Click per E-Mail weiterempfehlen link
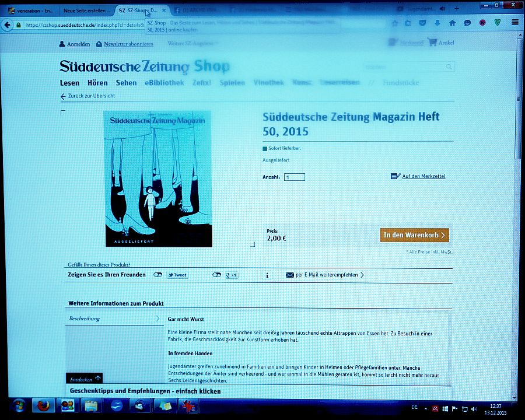 point(327,275)
